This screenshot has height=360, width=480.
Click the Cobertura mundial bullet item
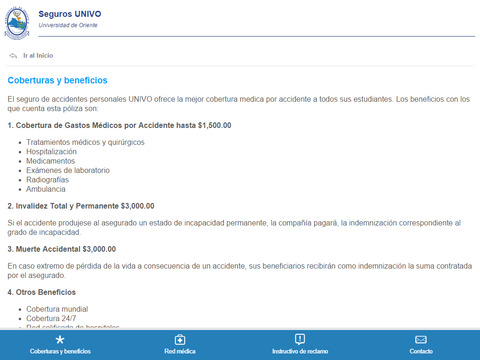coord(57,309)
